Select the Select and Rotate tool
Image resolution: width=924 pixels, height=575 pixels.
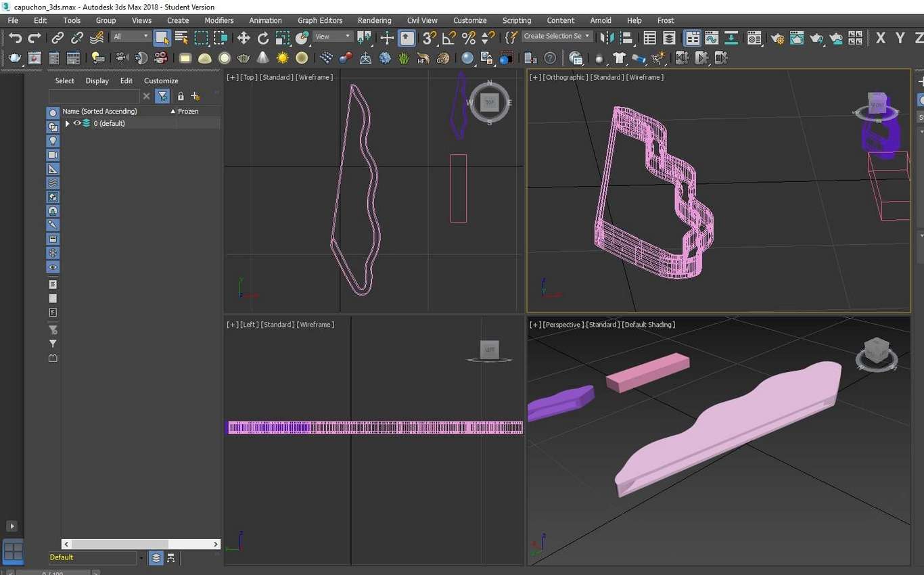click(263, 38)
